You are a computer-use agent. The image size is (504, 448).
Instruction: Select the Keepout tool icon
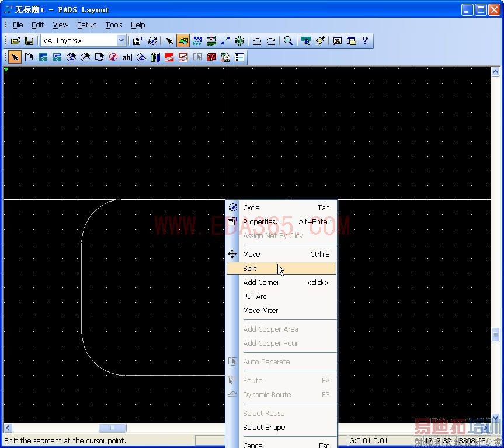tap(99, 57)
